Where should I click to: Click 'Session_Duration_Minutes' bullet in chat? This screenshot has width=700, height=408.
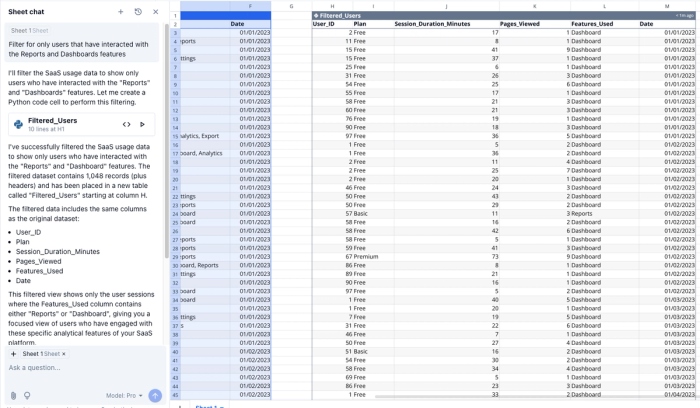click(58, 251)
